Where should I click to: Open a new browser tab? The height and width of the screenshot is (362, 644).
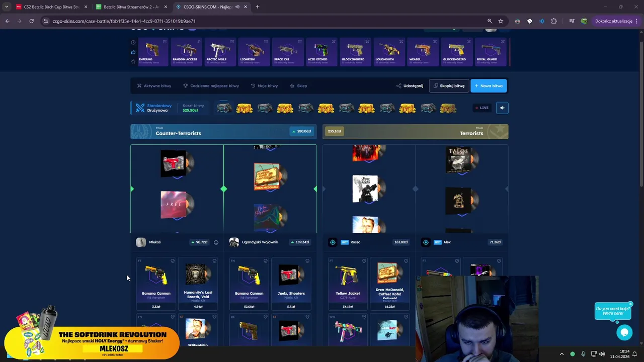click(x=258, y=7)
